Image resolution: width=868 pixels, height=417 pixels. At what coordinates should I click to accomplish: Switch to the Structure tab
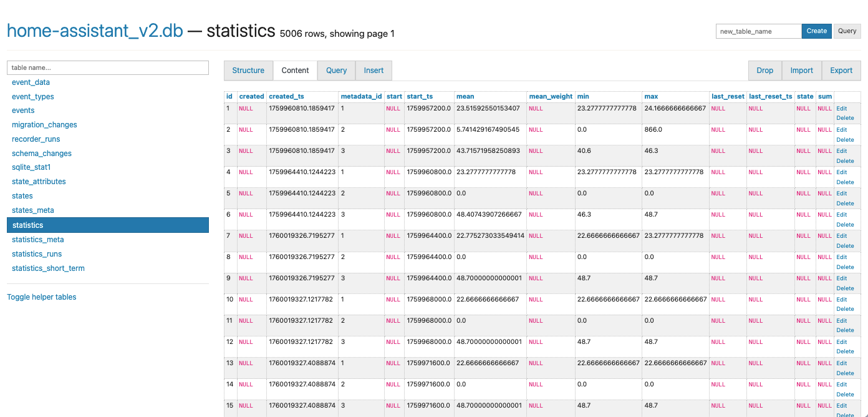pos(248,71)
